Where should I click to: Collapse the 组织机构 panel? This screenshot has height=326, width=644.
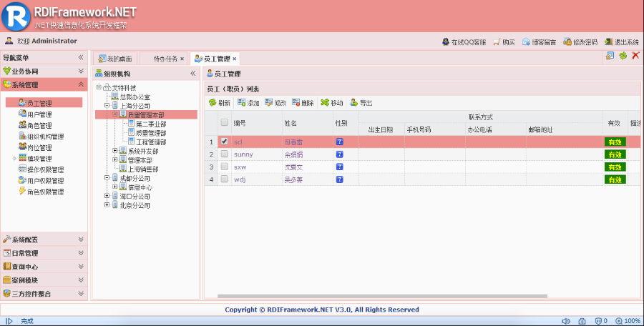click(193, 74)
